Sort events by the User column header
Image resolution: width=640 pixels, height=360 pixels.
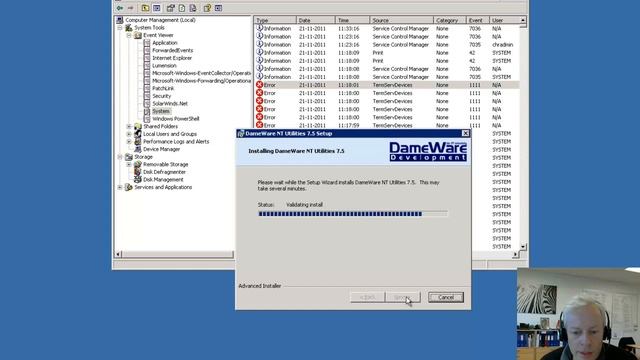(x=504, y=20)
